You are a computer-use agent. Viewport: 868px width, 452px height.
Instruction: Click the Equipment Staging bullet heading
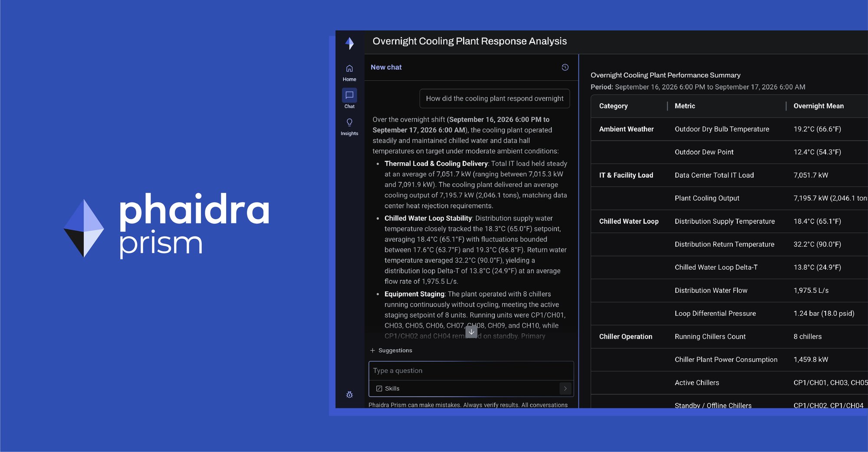[414, 294]
